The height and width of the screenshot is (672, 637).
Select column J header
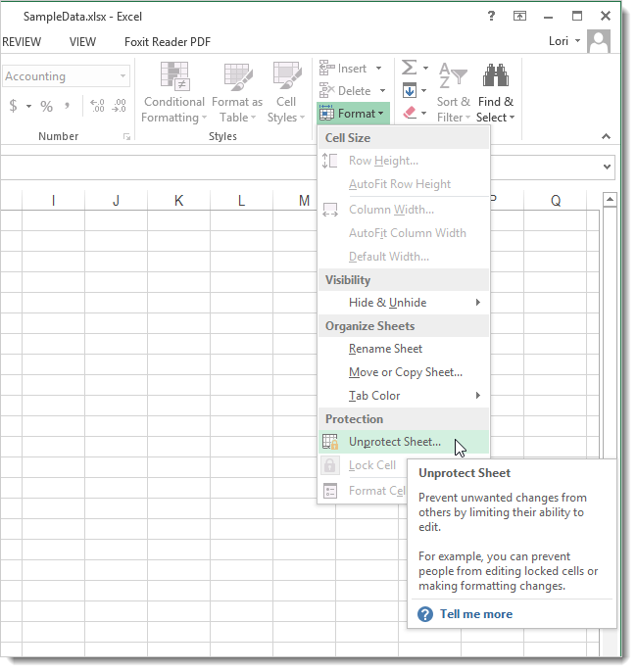pos(116,200)
